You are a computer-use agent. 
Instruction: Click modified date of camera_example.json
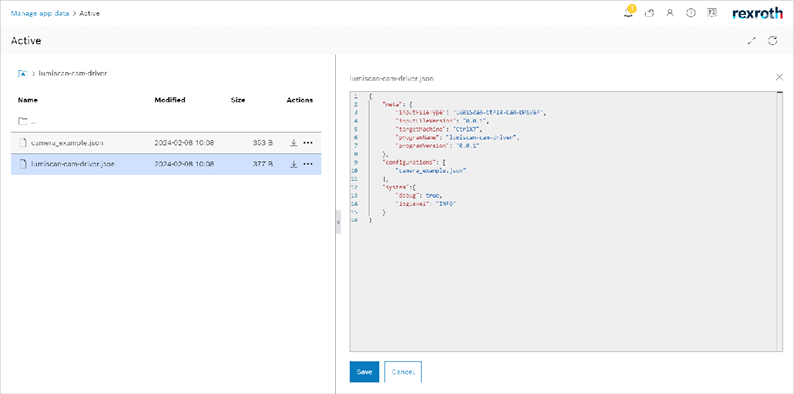tap(184, 143)
